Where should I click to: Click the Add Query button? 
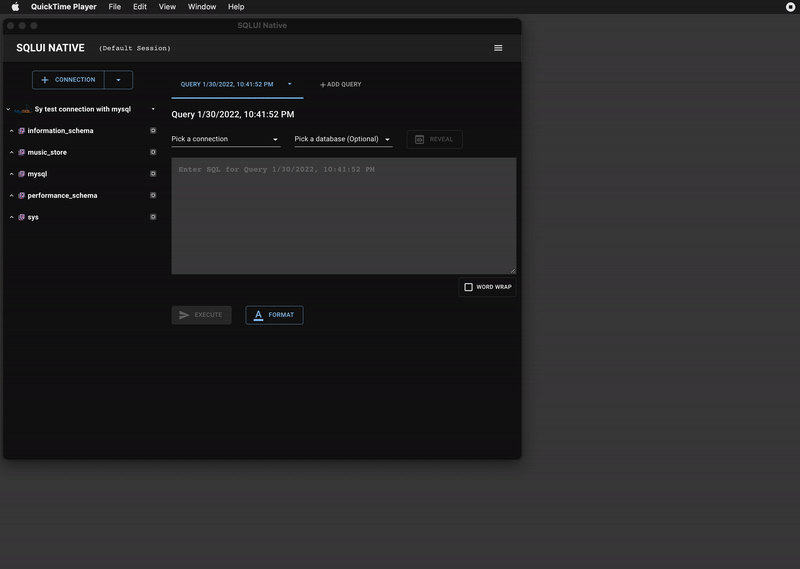tap(340, 85)
